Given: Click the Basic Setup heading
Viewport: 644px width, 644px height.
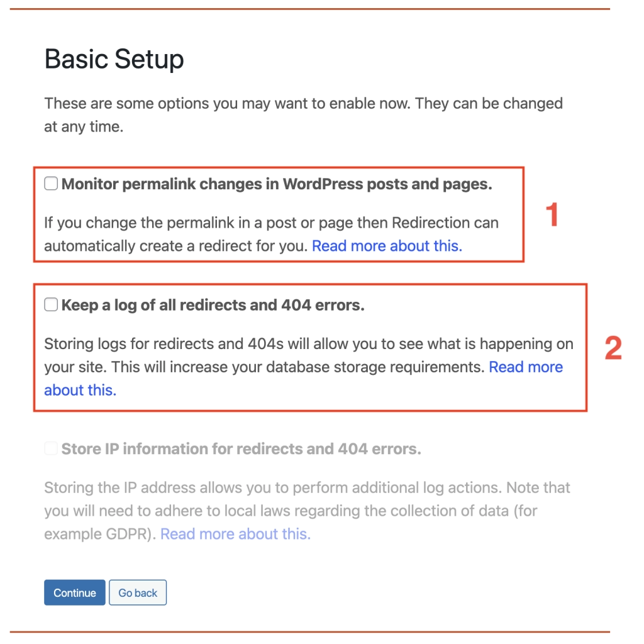Looking at the screenshot, I should tap(113, 58).
